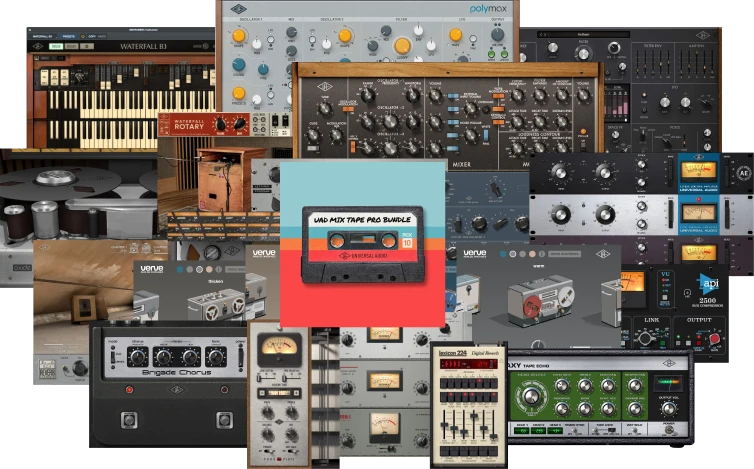Click the lexicon 224 logo
Screen dimensions: 754x469
[x=453, y=353]
